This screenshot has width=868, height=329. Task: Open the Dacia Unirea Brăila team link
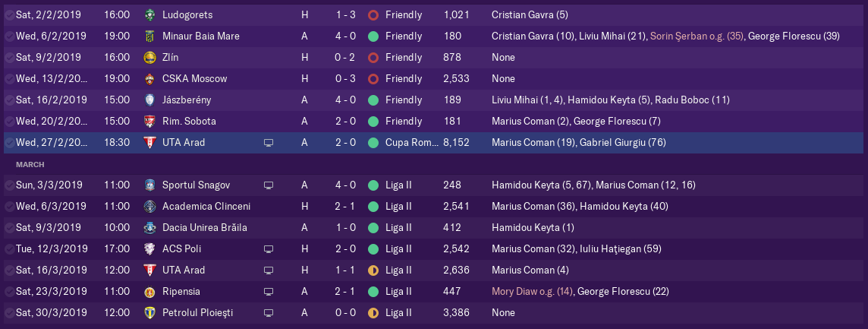(x=205, y=227)
